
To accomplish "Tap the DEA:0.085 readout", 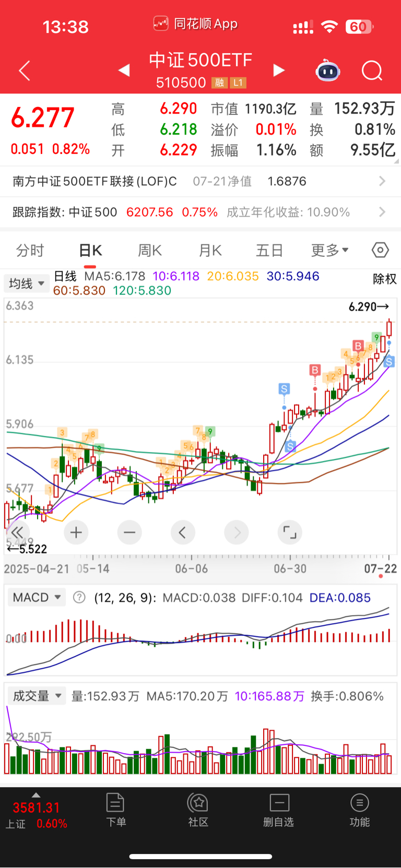I will [340, 598].
